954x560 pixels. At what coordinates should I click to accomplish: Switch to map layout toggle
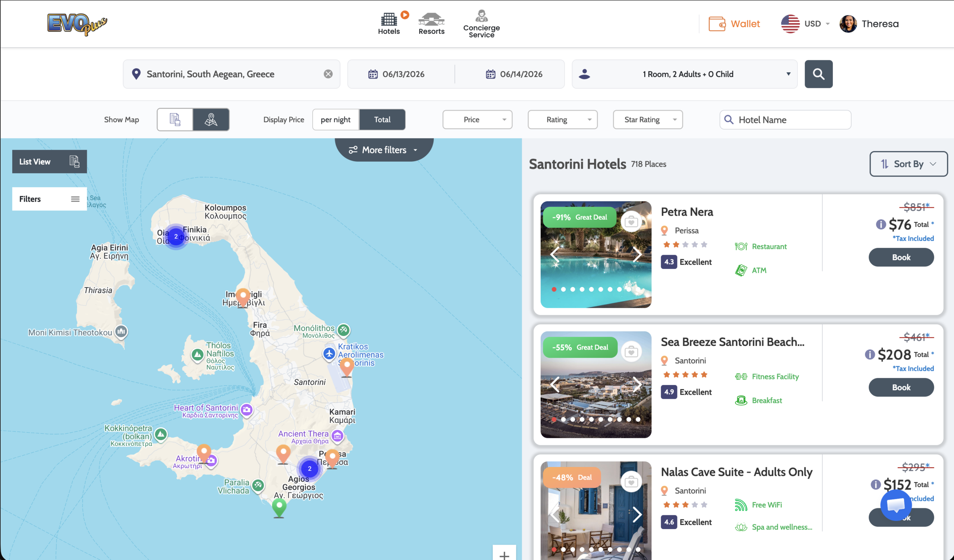click(211, 120)
